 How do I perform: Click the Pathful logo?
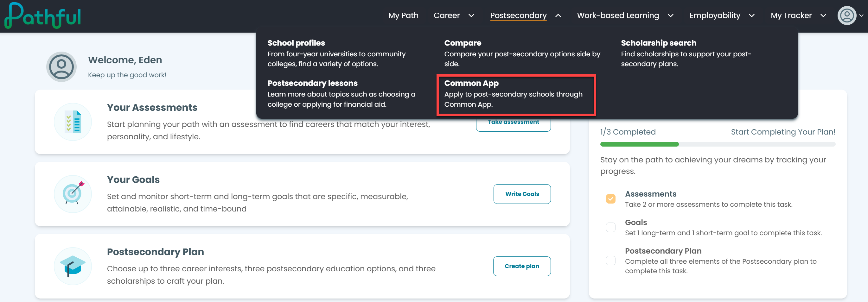[42, 16]
